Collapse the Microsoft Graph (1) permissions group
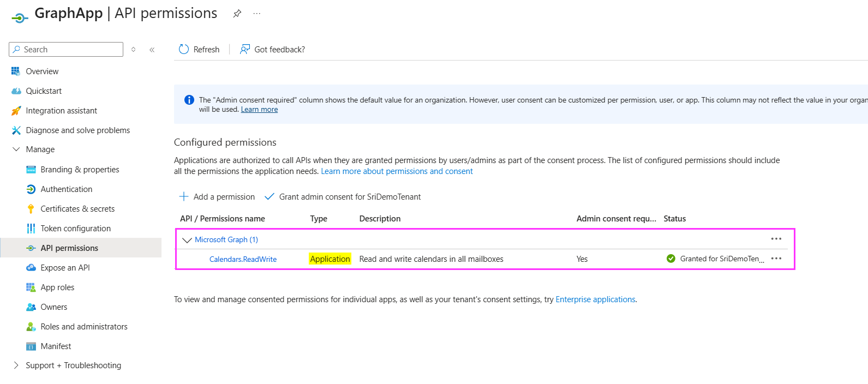 187,240
